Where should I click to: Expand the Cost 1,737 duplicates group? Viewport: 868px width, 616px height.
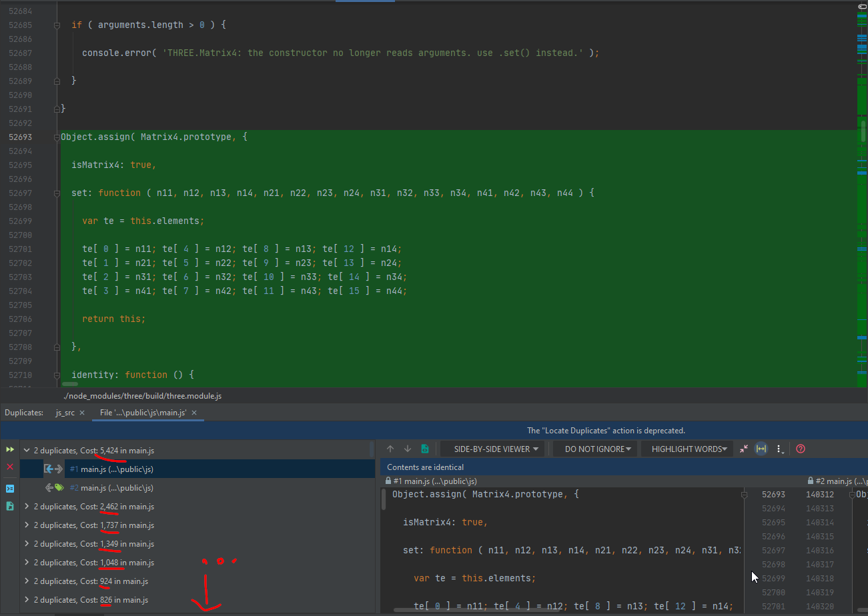(x=27, y=525)
